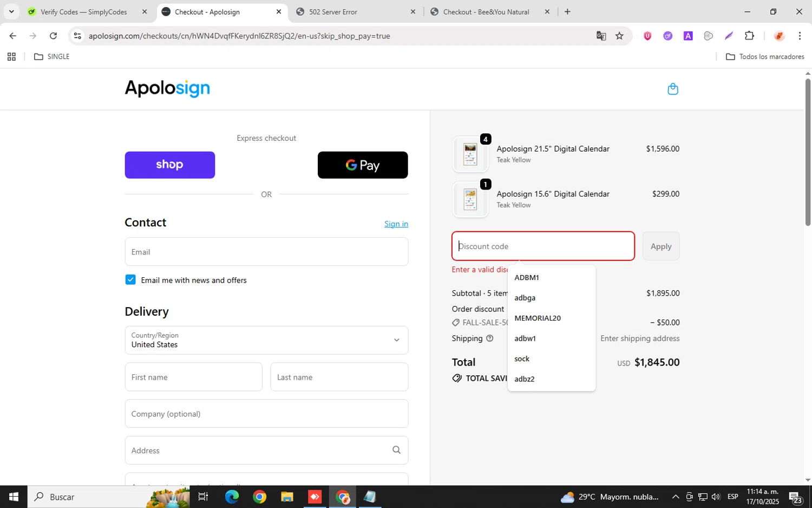Select the adbga suggestion

click(552, 298)
